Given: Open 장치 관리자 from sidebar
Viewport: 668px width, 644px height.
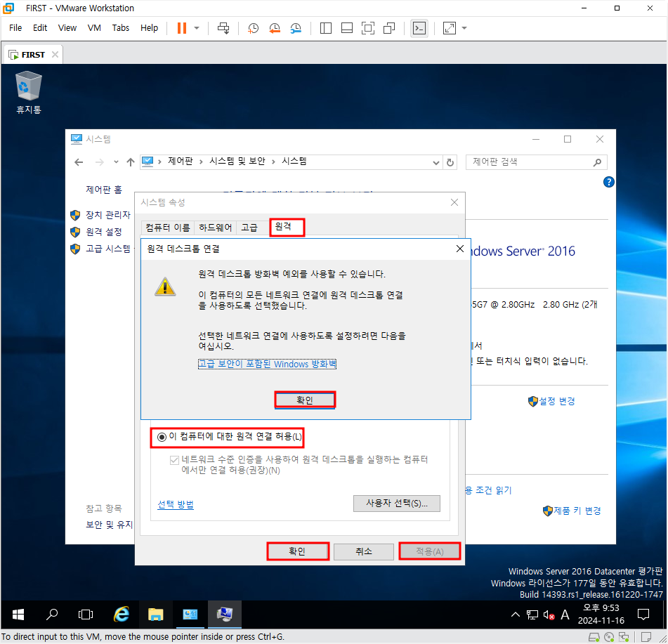Looking at the screenshot, I should pyautogui.click(x=107, y=215).
